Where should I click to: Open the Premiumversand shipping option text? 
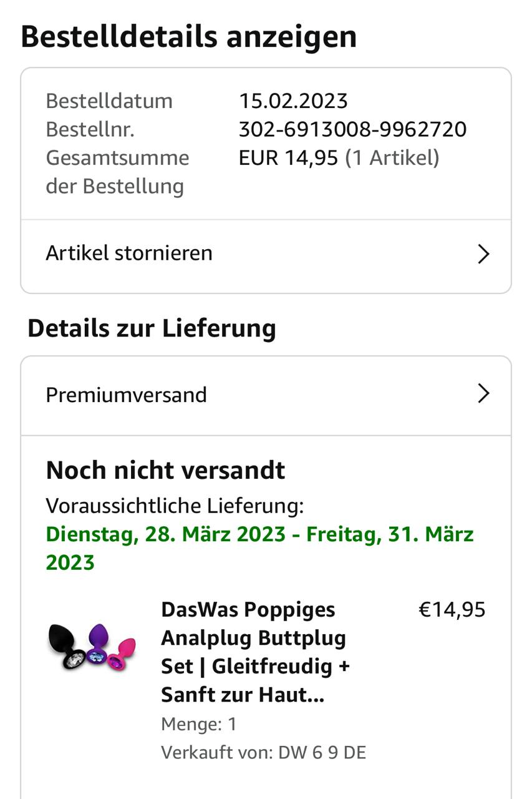click(x=126, y=395)
